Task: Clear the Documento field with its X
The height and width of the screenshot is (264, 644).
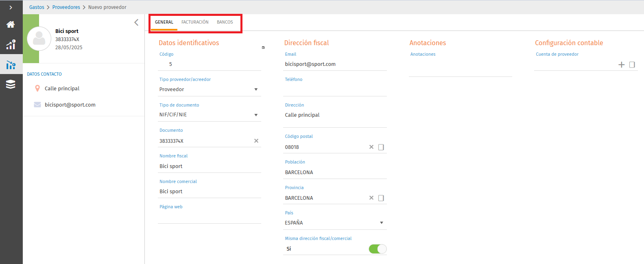Action: tap(256, 141)
